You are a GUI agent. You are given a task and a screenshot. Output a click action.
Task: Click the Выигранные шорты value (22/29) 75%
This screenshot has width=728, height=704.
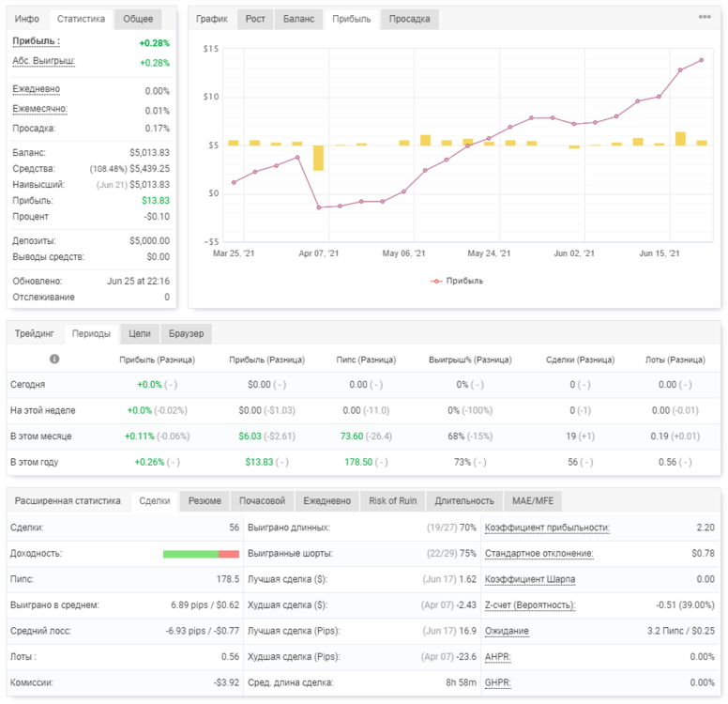451,554
